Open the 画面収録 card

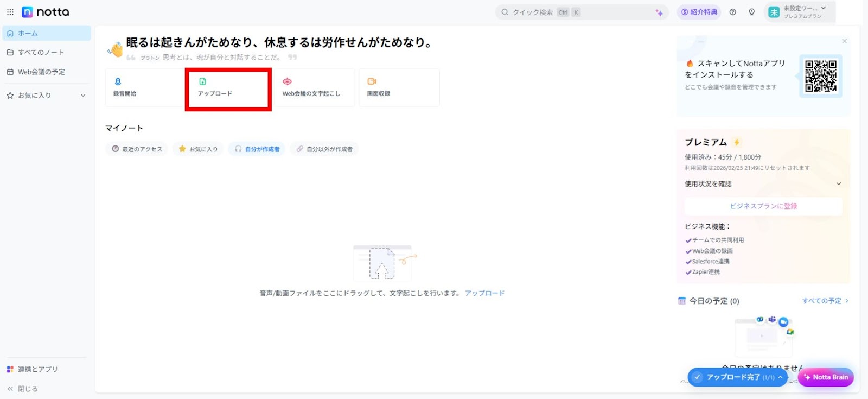point(399,87)
